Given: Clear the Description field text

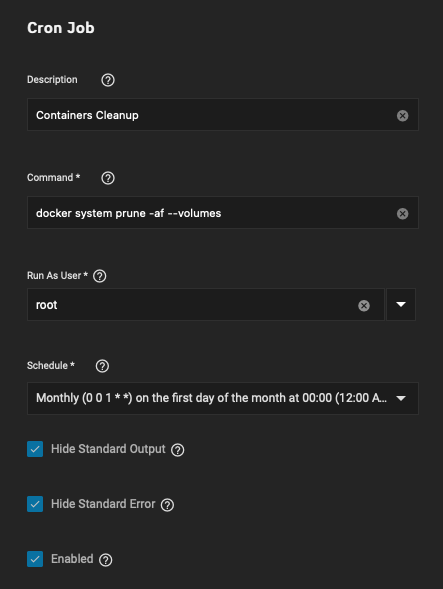Looking at the screenshot, I should click(402, 115).
